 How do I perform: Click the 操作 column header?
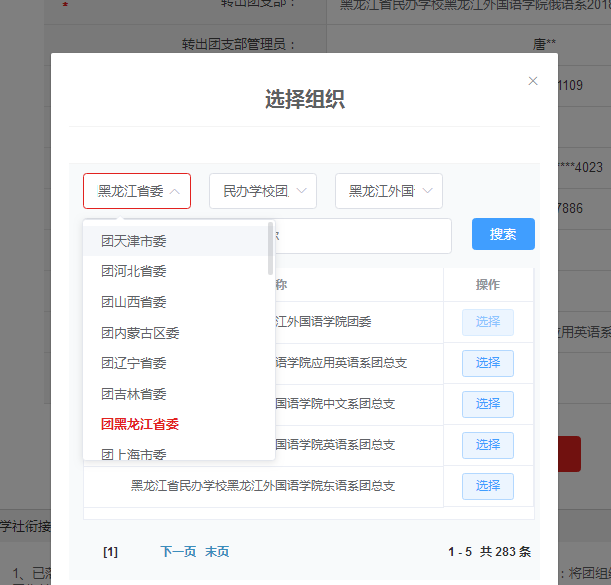tap(487, 285)
